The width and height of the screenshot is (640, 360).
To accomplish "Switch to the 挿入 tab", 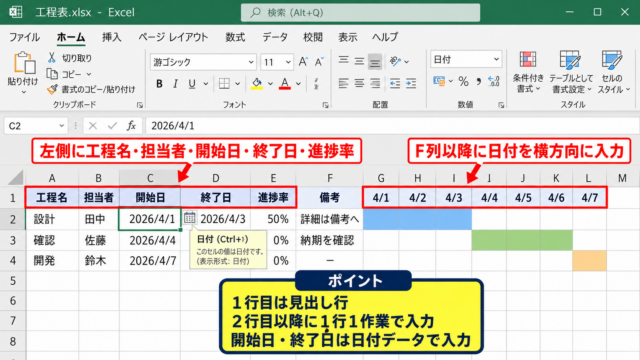I will 112,37.
